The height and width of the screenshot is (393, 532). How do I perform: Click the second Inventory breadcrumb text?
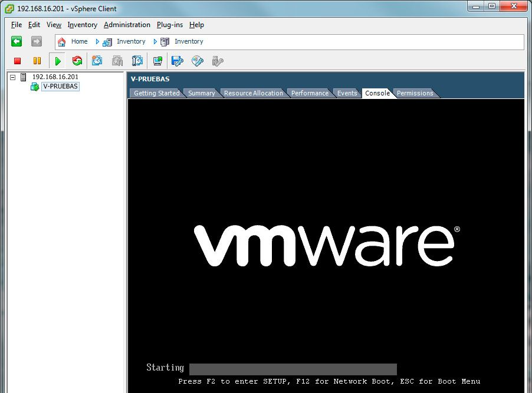[189, 41]
